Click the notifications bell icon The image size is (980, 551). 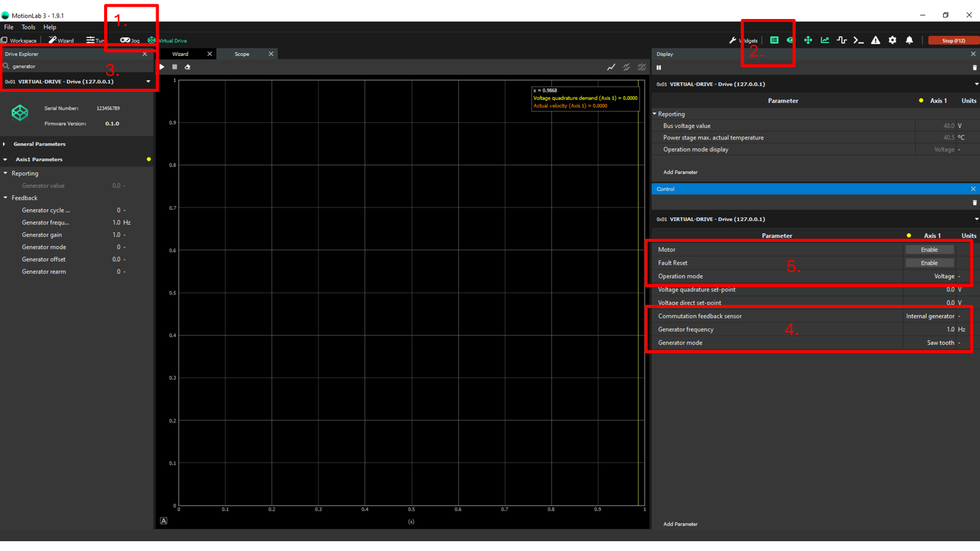point(910,40)
